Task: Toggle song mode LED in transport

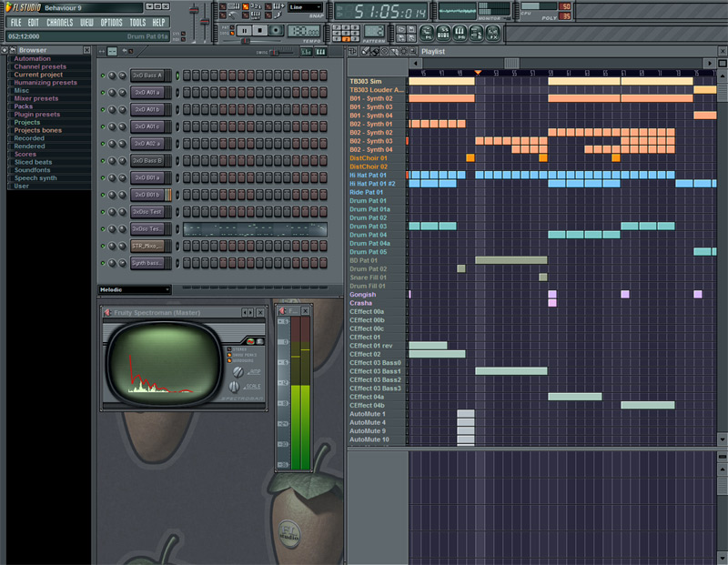Action: point(232,34)
